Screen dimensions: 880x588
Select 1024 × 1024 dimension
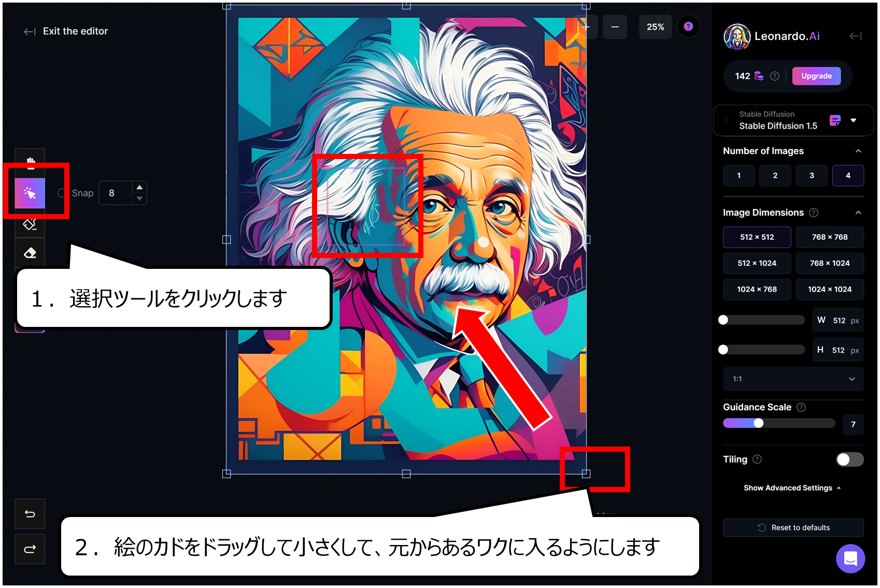coord(830,289)
